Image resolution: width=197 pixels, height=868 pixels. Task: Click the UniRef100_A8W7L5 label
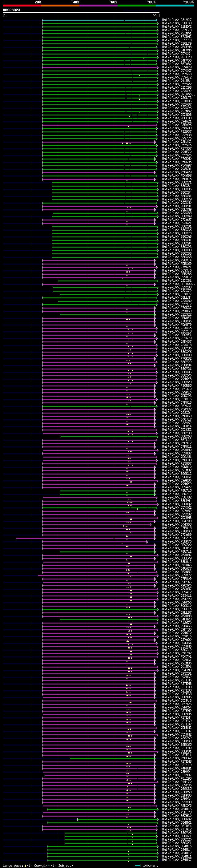tap(177, 491)
